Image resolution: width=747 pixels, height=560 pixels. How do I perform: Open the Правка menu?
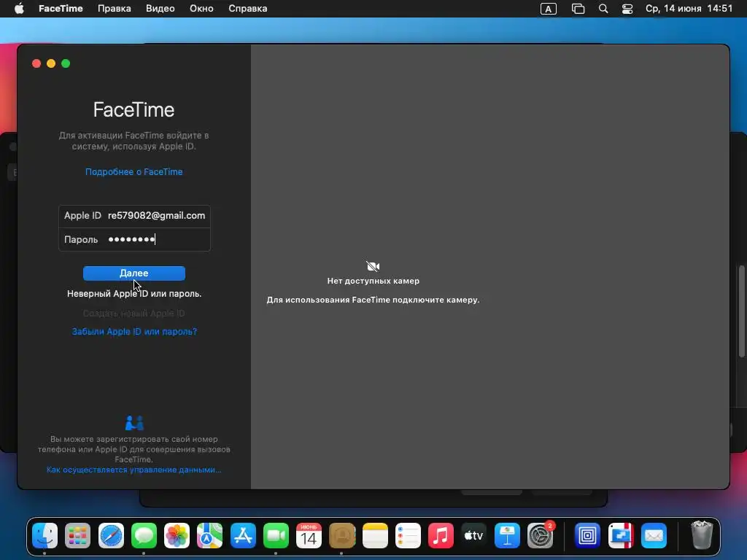[x=115, y=9]
